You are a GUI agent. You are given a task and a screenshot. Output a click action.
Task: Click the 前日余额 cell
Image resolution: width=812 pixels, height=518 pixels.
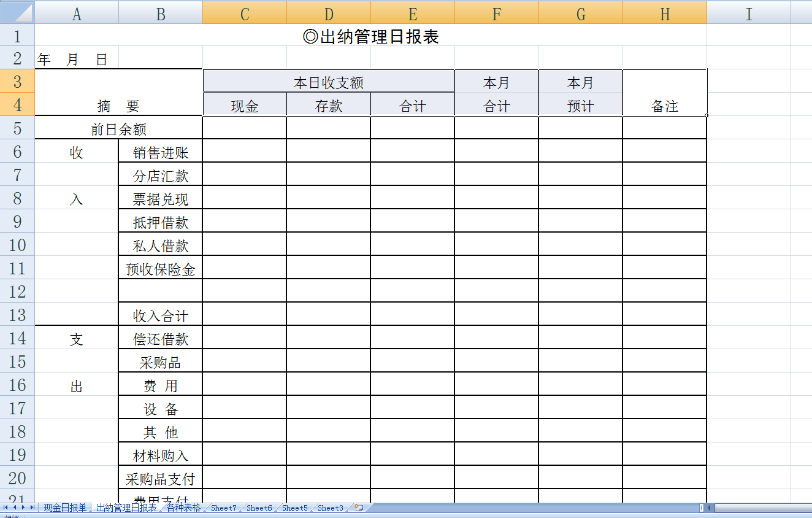pos(118,128)
